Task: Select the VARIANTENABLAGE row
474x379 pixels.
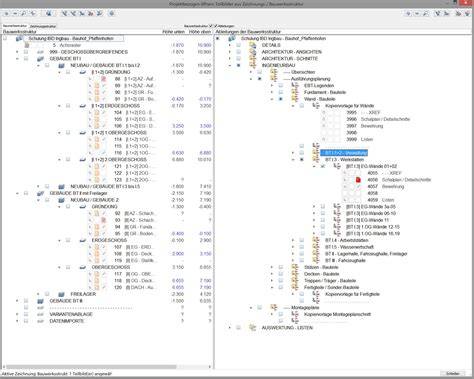Action: coord(71,314)
